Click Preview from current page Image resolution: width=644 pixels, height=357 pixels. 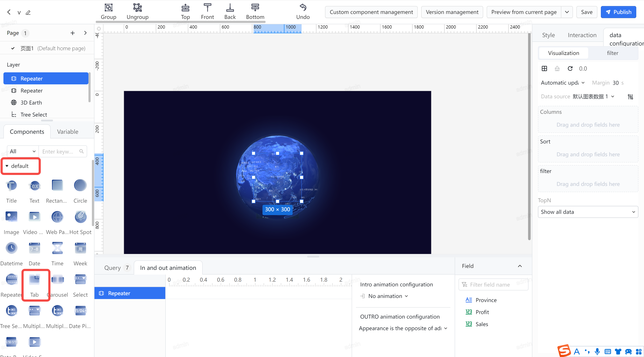(524, 12)
